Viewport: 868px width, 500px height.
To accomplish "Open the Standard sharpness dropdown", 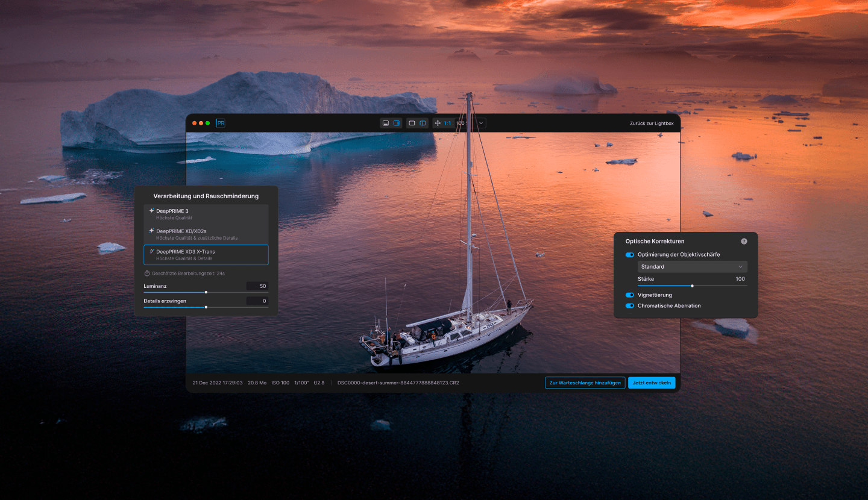I will [x=692, y=267].
